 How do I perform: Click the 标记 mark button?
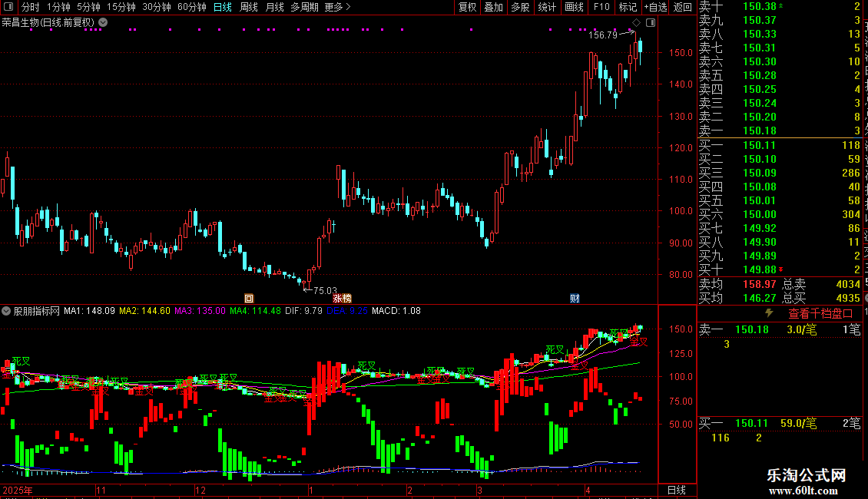pos(628,7)
